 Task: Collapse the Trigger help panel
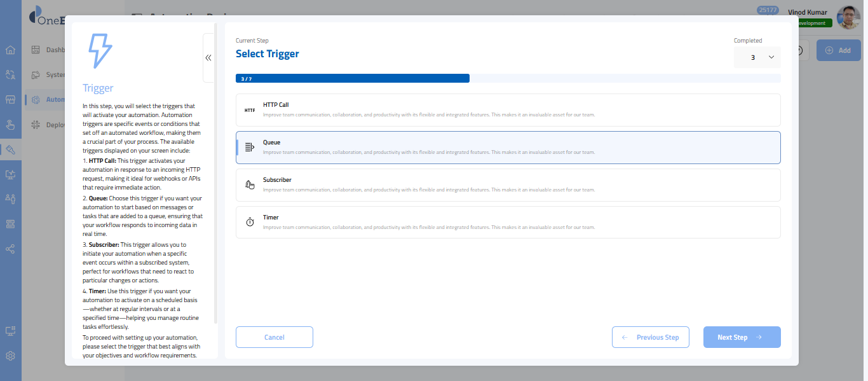pos(208,58)
